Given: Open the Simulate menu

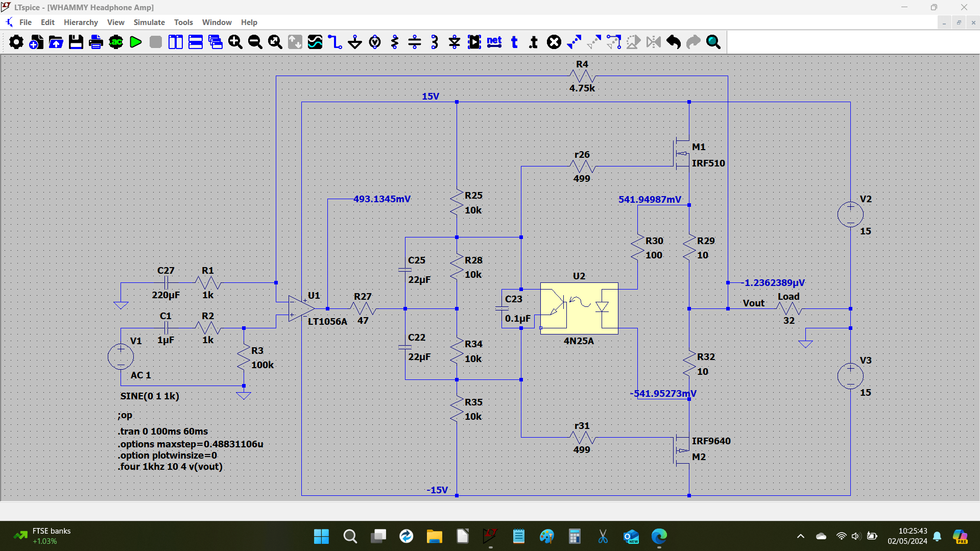Looking at the screenshot, I should (x=149, y=22).
